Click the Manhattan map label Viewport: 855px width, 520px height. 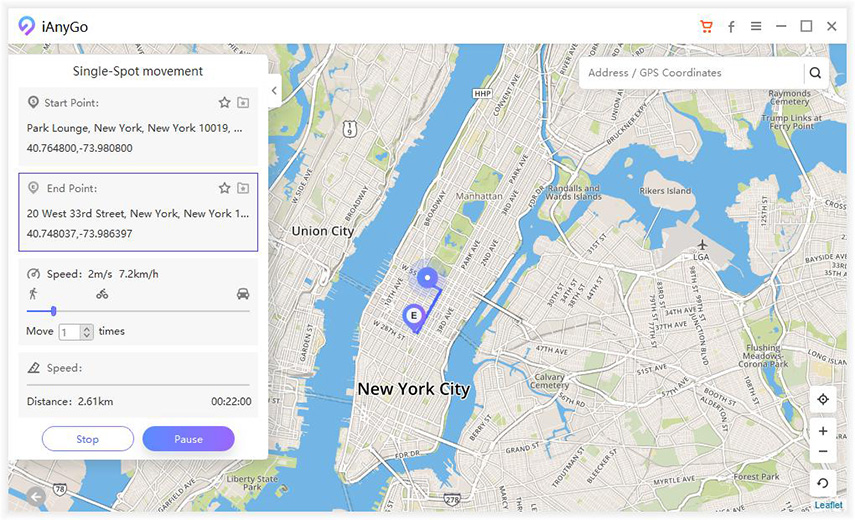pyautogui.click(x=479, y=196)
